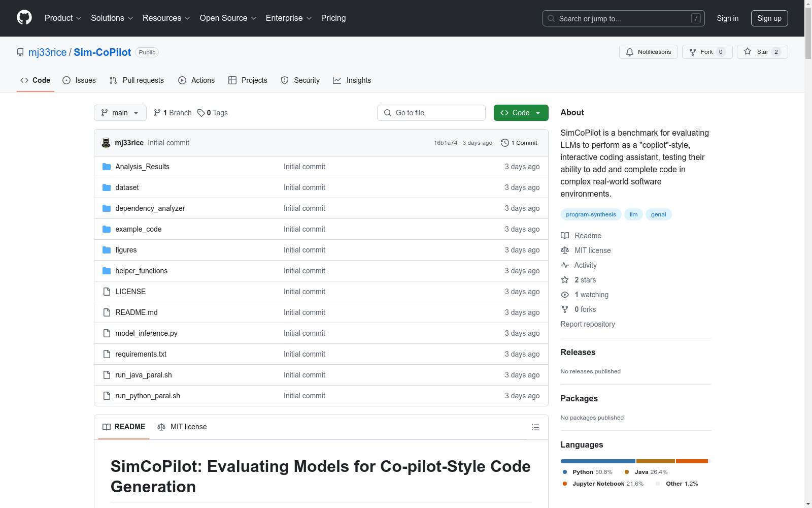812x508 pixels.
Task: Open the Enterprise dropdown menu
Action: (x=289, y=18)
